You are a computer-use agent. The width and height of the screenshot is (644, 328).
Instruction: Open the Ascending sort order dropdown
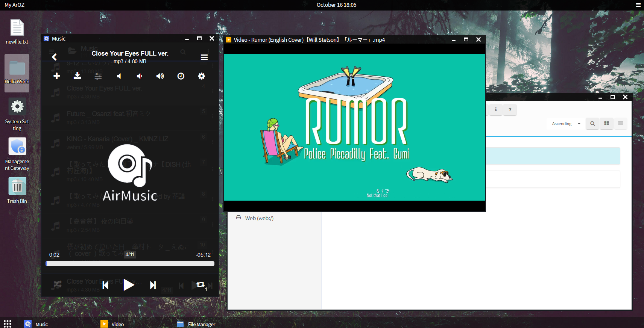566,124
